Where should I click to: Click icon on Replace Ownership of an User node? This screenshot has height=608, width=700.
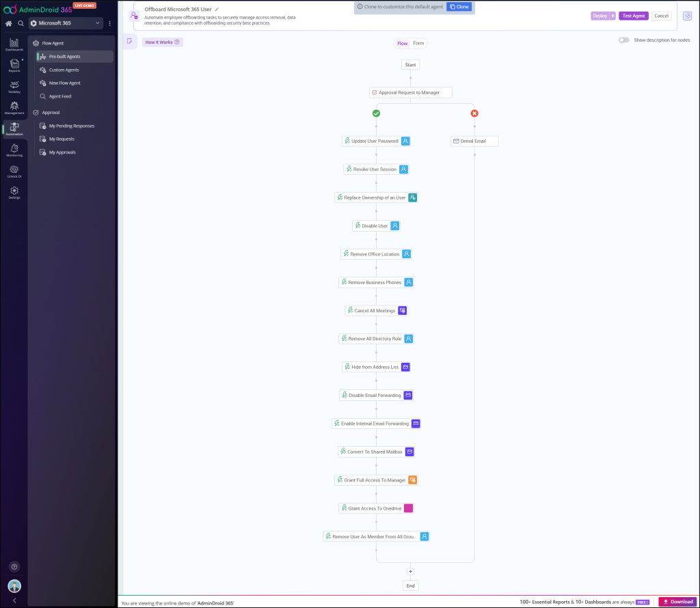pyautogui.click(x=412, y=197)
